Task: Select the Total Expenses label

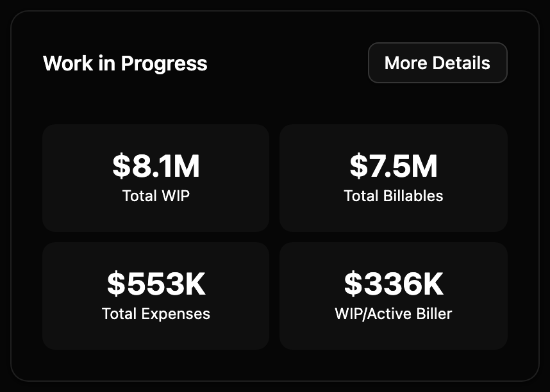Action: click(x=155, y=314)
